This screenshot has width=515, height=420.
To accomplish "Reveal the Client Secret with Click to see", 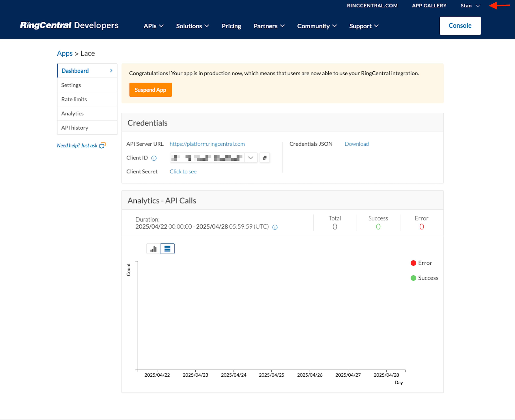I will pyautogui.click(x=183, y=171).
